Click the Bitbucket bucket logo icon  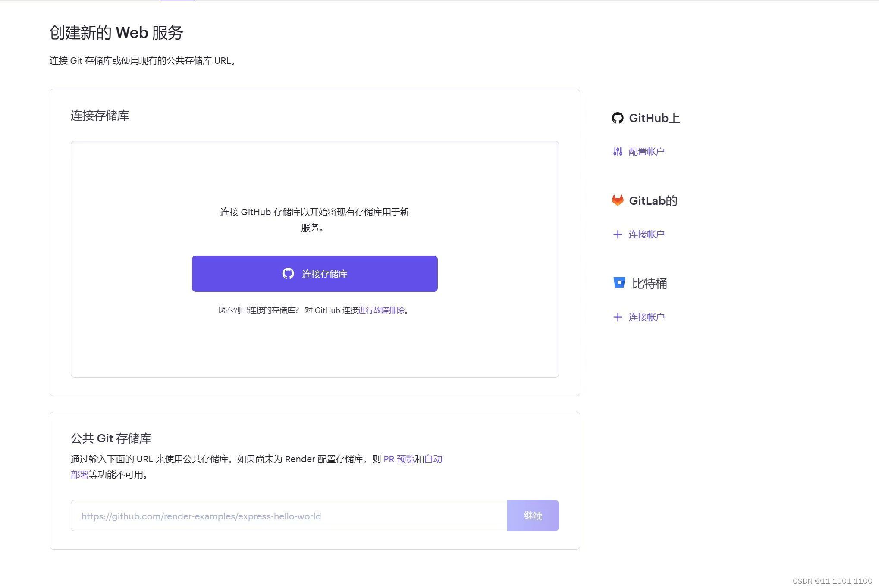coord(619,282)
